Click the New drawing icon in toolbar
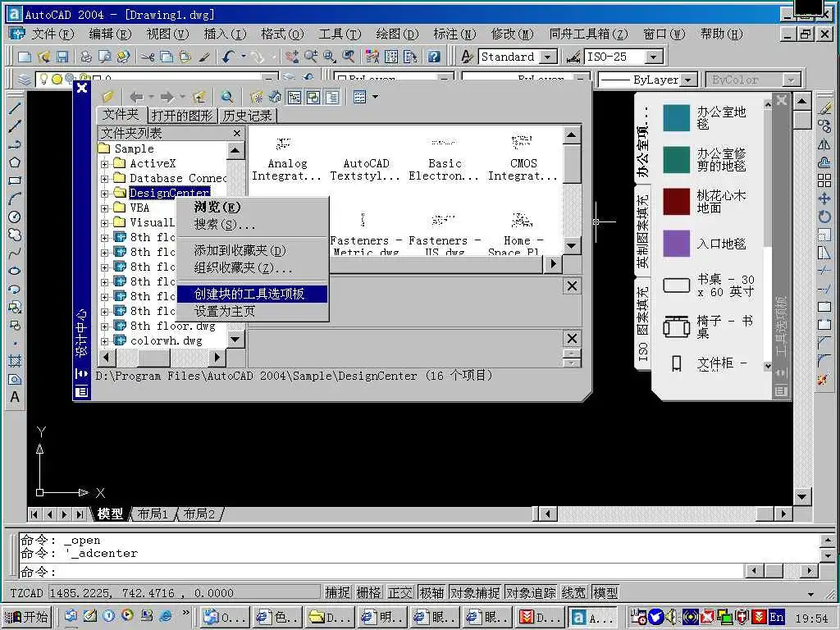The height and width of the screenshot is (630, 840). pos(25,57)
